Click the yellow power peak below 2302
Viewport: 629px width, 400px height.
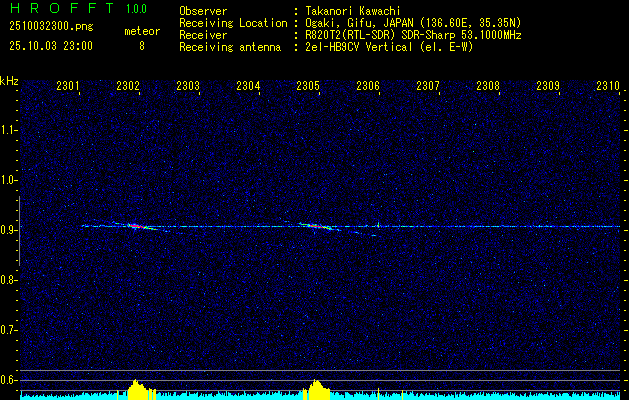[137, 389]
